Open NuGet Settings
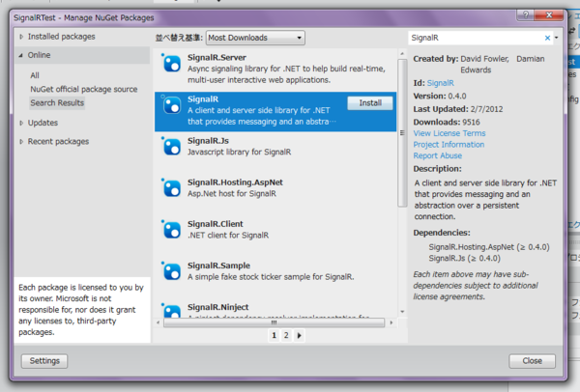Image resolution: width=580 pixels, height=392 pixels. [44, 361]
